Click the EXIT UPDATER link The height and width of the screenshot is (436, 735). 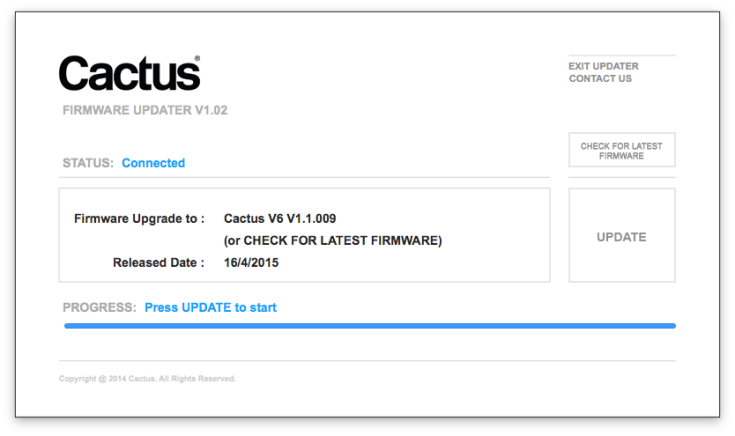(x=603, y=66)
